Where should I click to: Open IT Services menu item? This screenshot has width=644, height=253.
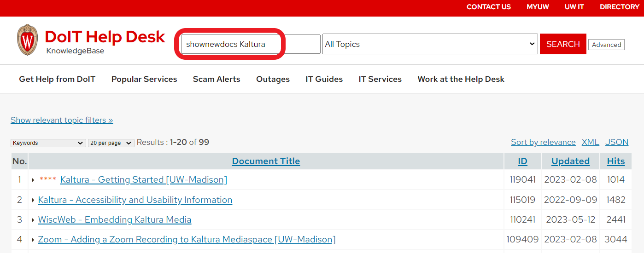tap(380, 79)
